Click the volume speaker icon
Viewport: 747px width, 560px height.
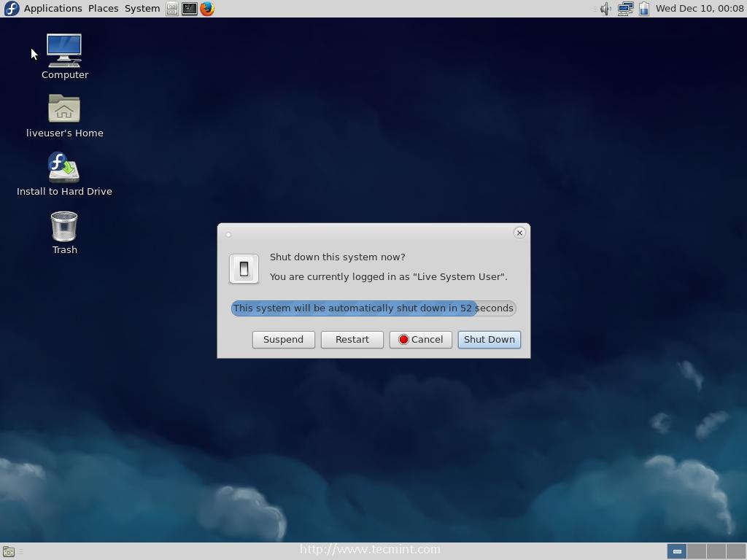605,9
